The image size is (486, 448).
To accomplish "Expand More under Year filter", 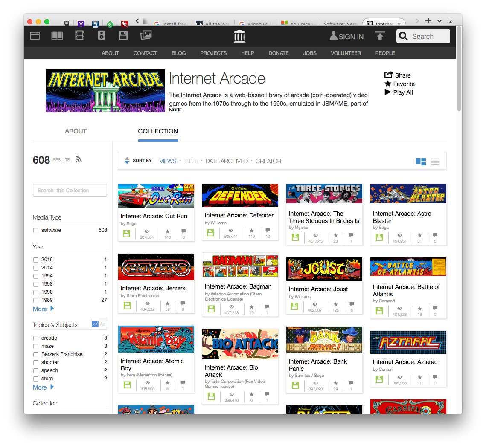I will click(x=44, y=309).
